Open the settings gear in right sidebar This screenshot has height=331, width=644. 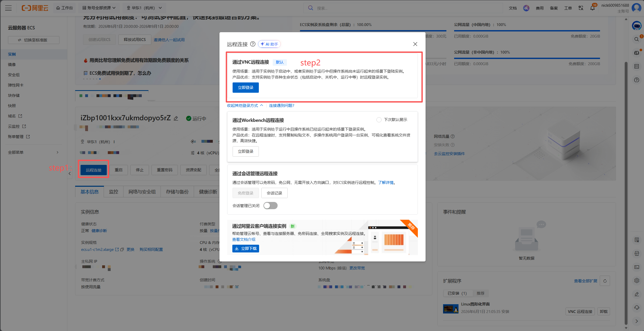637,281
